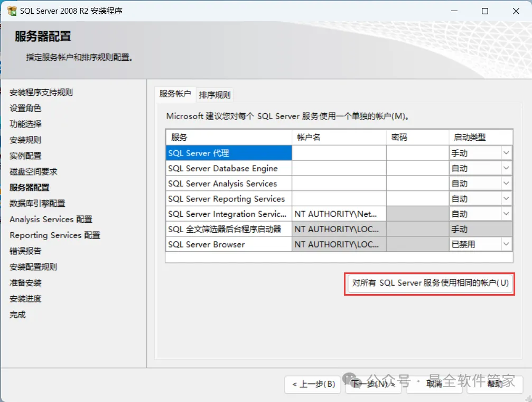This screenshot has height=402, width=532.
Task: Click 完成 in the step list
Action: [x=17, y=315]
